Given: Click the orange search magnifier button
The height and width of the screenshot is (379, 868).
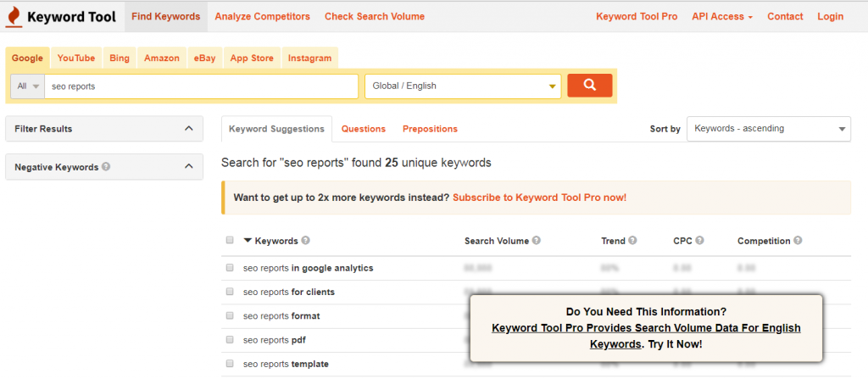Looking at the screenshot, I should [590, 86].
